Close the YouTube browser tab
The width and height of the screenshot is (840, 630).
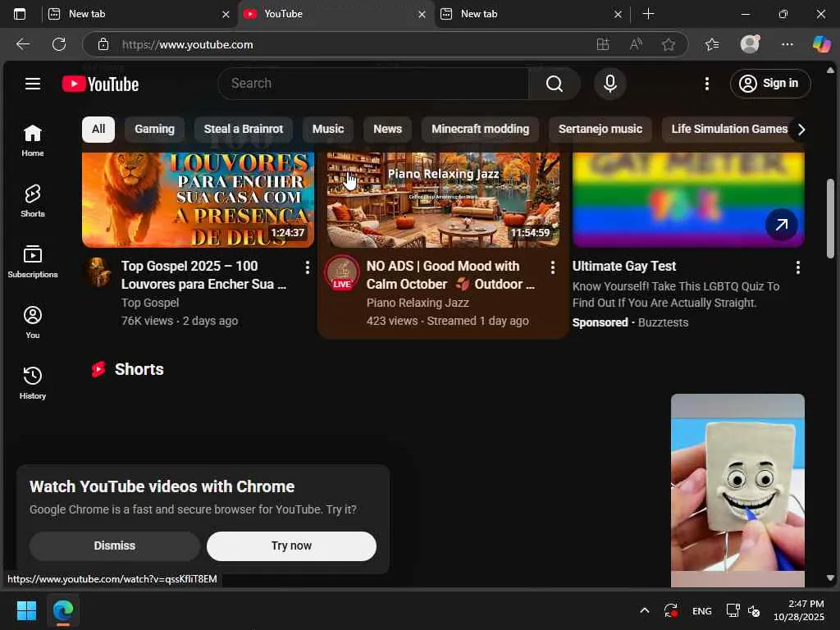[x=422, y=15]
